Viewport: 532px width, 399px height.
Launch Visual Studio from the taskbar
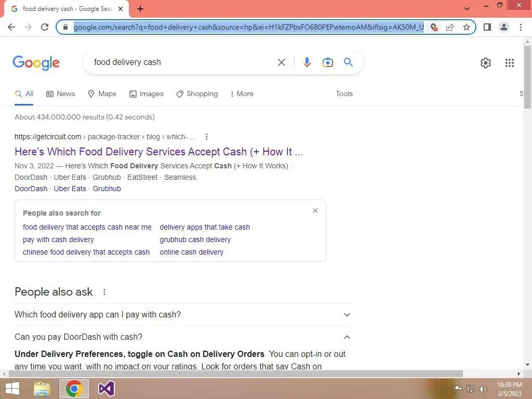[x=107, y=389]
